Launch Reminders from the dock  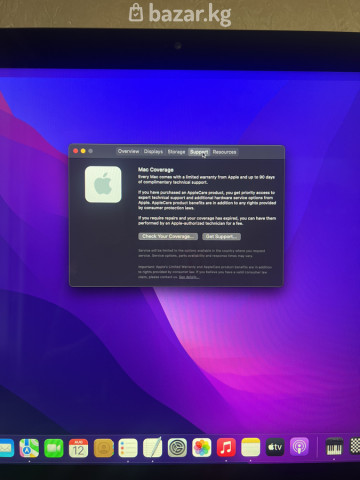click(128, 447)
